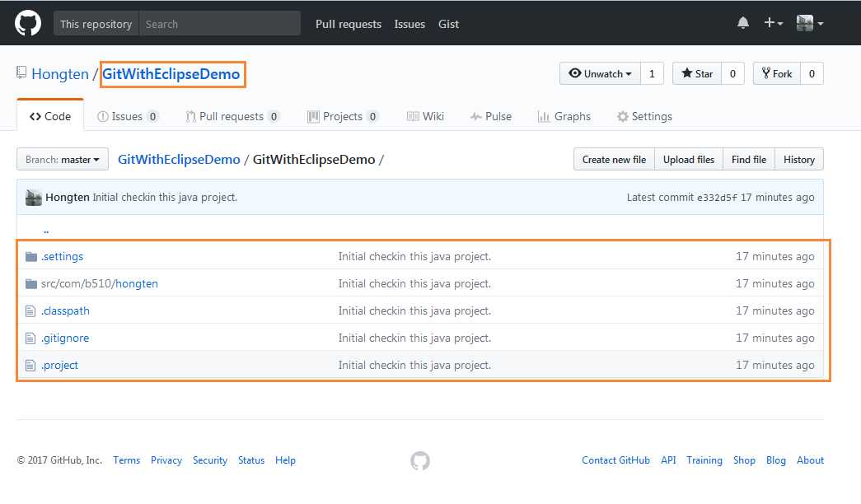Open the src/com/b510/hongten folder
The image size is (861, 504).
point(100,284)
